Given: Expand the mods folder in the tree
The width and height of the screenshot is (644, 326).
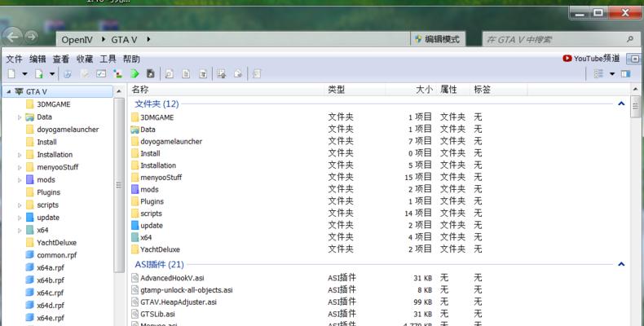Looking at the screenshot, I should (x=20, y=180).
